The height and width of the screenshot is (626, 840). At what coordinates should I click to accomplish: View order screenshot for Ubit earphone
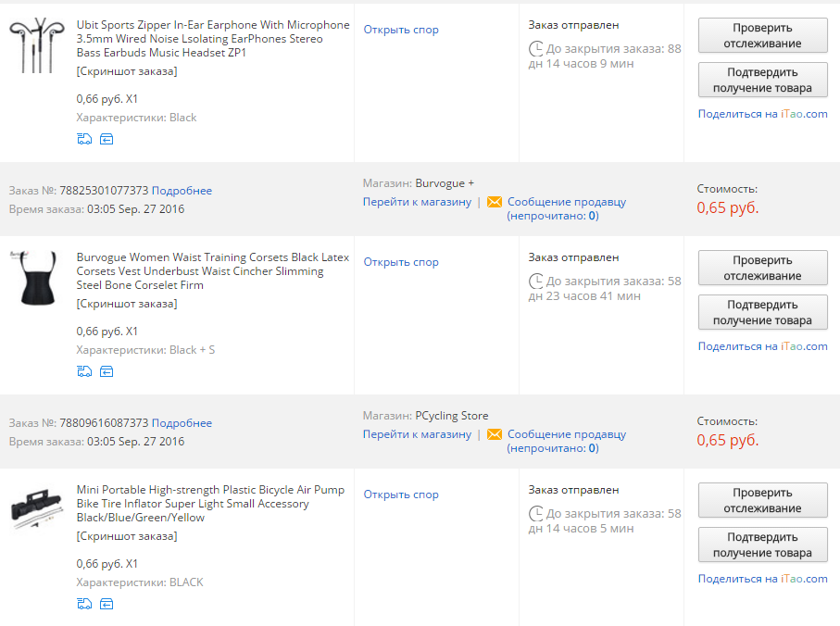tap(127, 71)
